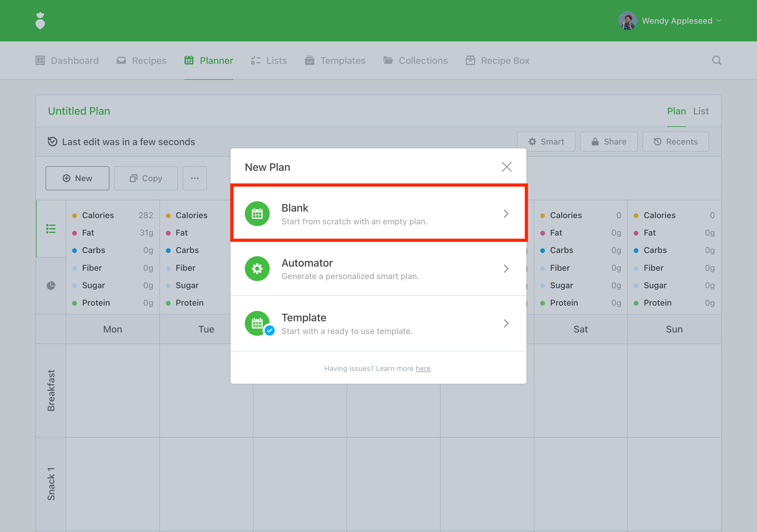Open the three-dots more options menu

click(x=195, y=178)
